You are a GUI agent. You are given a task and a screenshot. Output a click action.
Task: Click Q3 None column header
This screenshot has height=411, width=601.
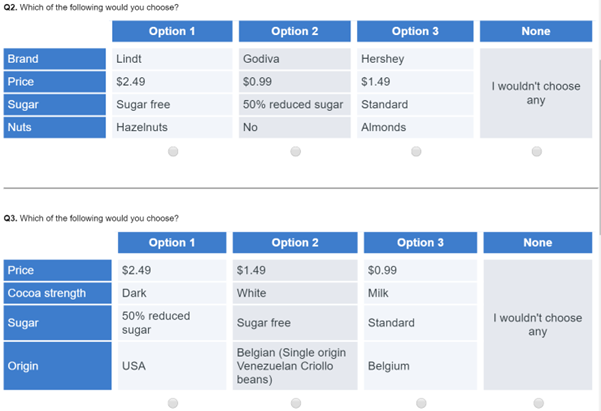[x=538, y=242]
